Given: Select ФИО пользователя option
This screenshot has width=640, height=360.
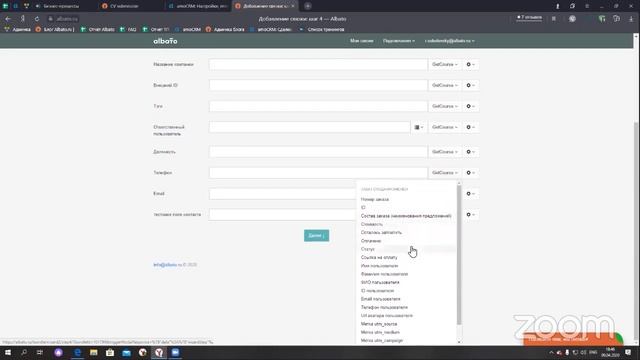Looking at the screenshot, I should (380, 282).
